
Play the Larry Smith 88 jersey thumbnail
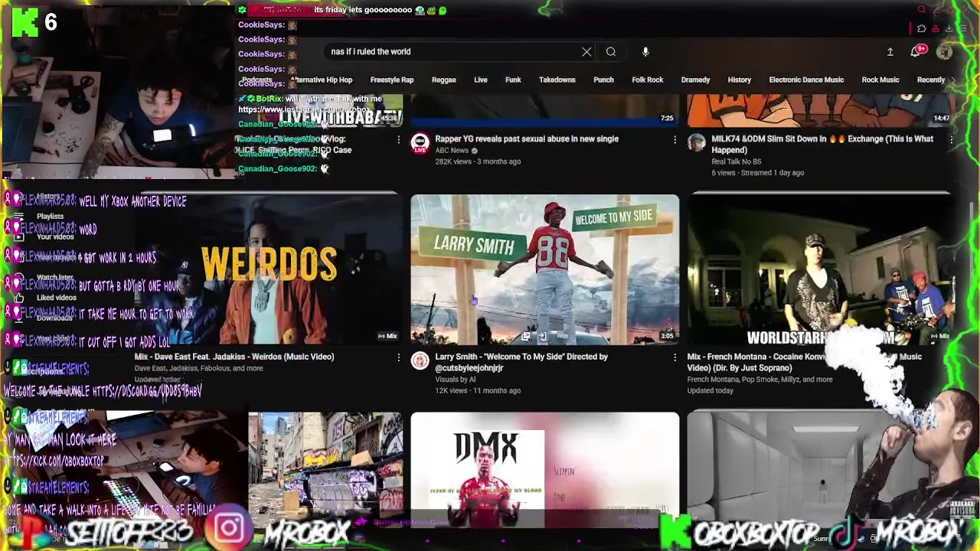[x=544, y=269]
